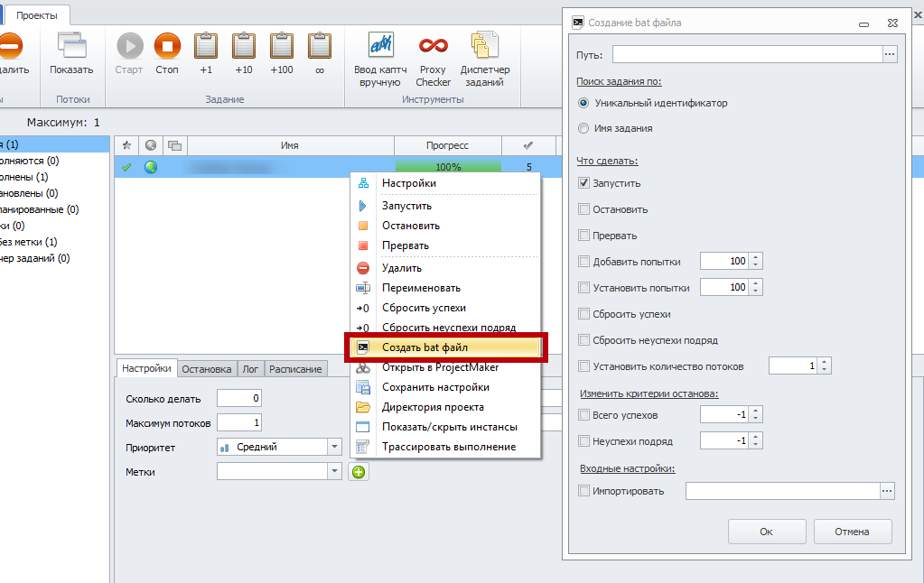Select Создать bat файл menu entry

445,347
